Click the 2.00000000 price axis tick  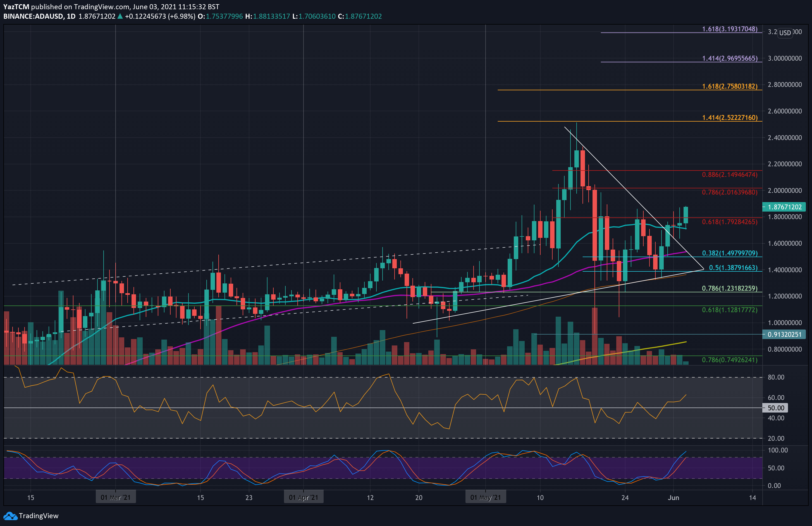coord(785,191)
